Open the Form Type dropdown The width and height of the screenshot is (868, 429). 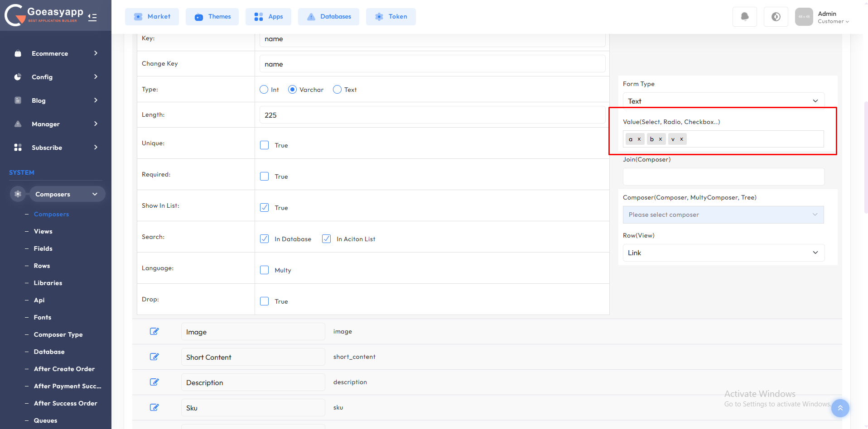tap(723, 101)
